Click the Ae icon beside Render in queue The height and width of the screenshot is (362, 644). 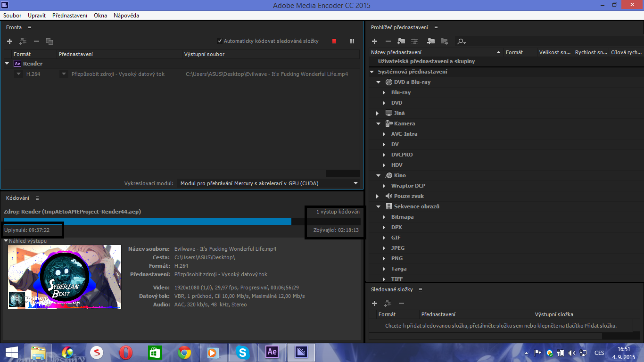pyautogui.click(x=17, y=64)
